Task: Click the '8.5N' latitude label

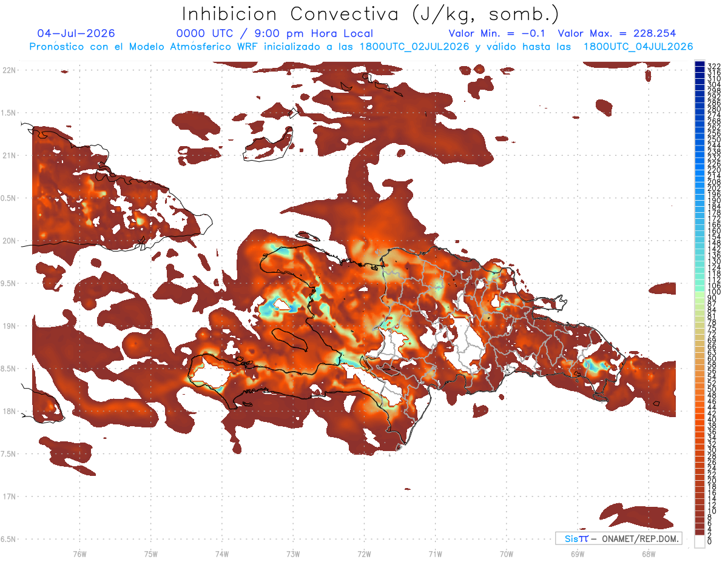Action: point(9,369)
